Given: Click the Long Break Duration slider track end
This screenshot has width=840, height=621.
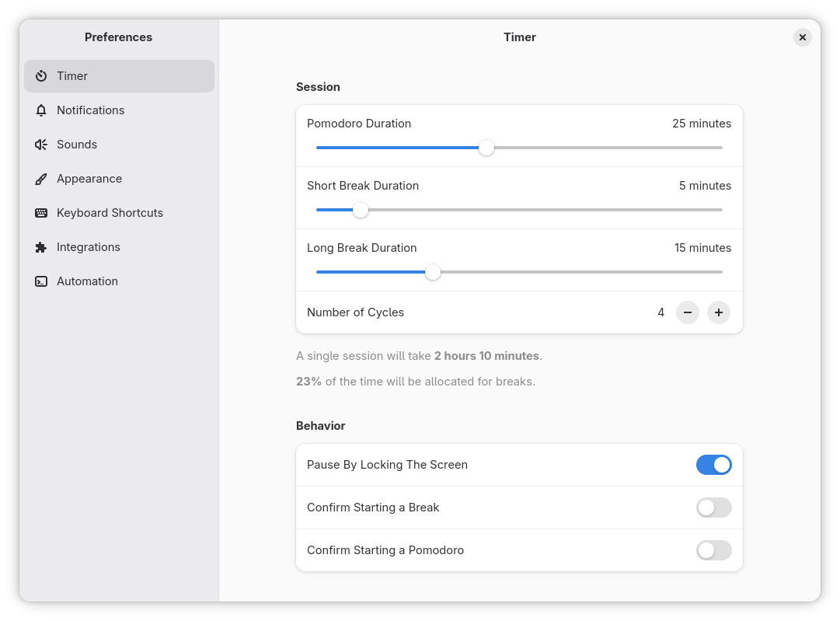Looking at the screenshot, I should 720,272.
